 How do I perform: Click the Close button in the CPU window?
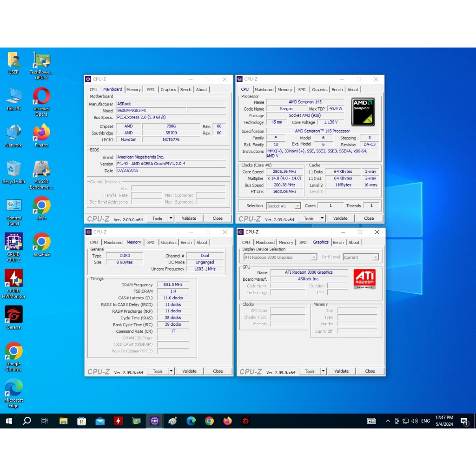click(369, 218)
